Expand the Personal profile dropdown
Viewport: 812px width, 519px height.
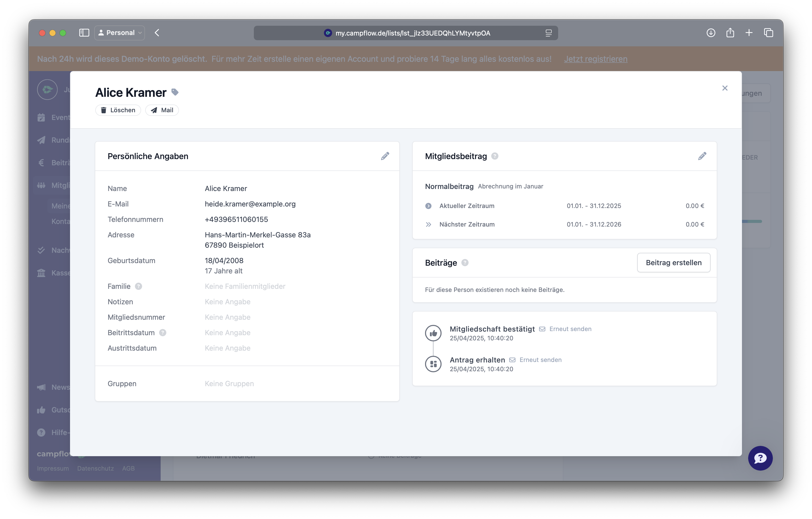click(x=120, y=33)
